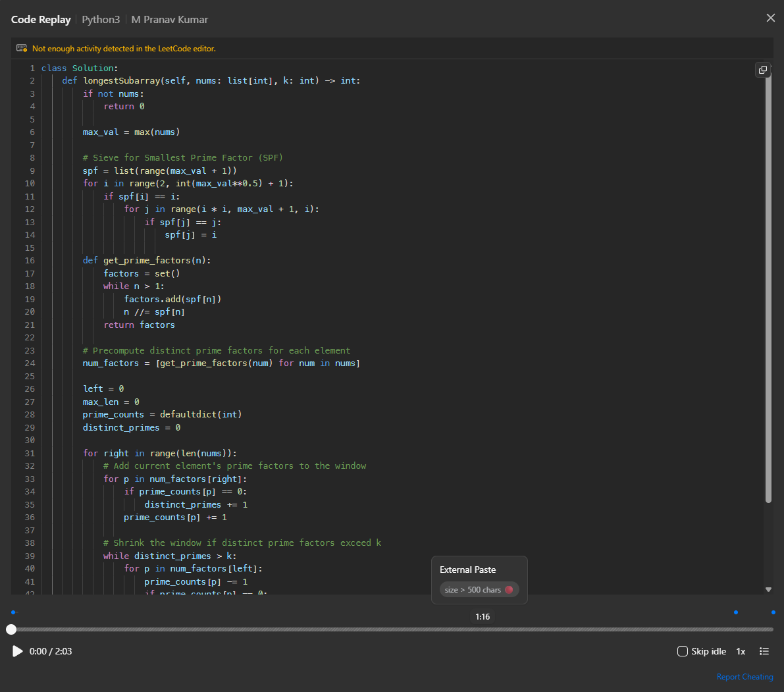
Task: Click 'for right in range(len(nums)):' line
Action: (x=159, y=453)
